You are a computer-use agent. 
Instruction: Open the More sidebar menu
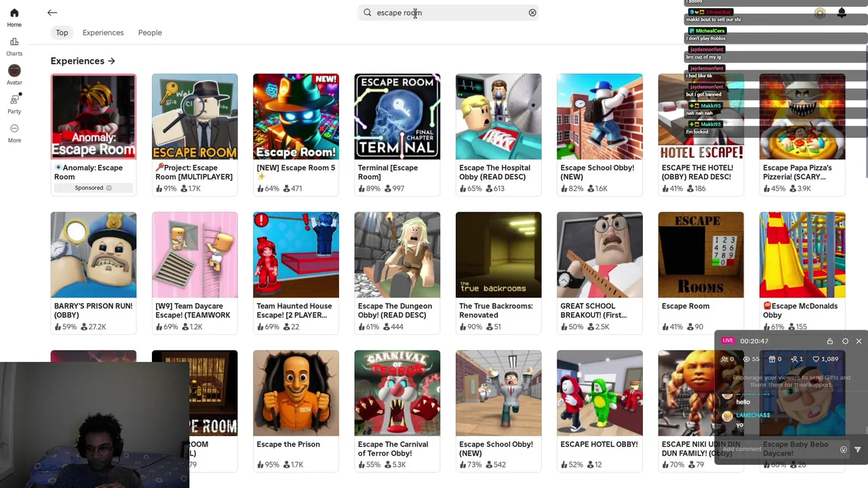point(14,133)
